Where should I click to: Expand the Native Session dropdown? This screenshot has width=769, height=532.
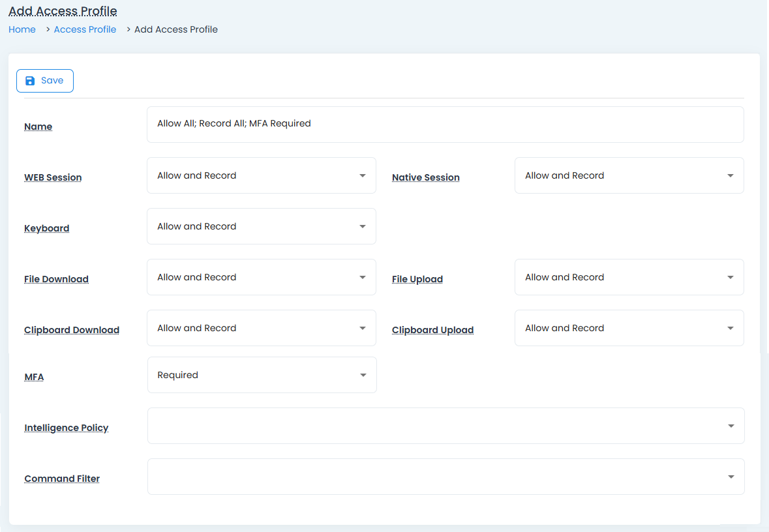click(x=629, y=175)
